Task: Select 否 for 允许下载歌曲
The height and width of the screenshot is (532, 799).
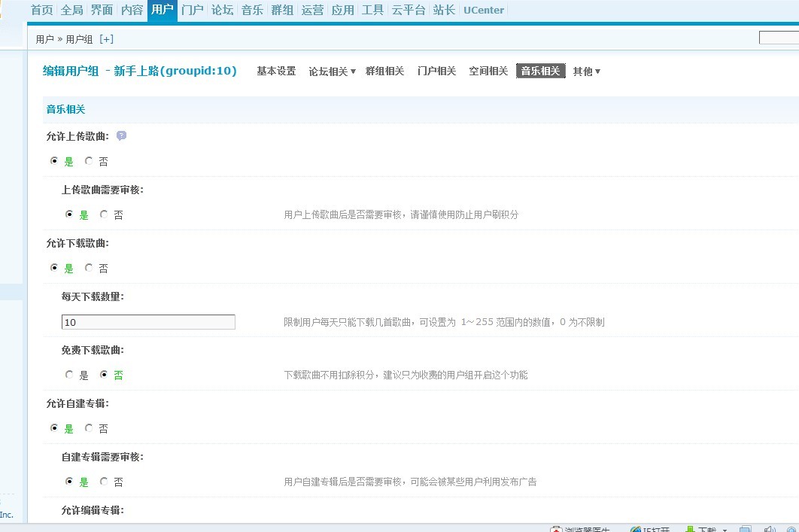Action: pyautogui.click(x=89, y=268)
